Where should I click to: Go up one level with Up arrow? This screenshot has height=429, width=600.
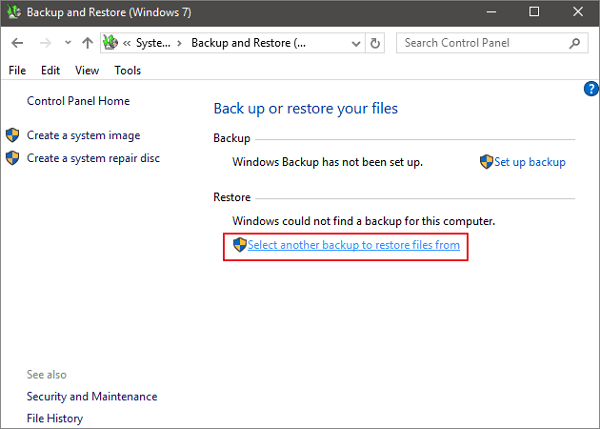(x=88, y=44)
